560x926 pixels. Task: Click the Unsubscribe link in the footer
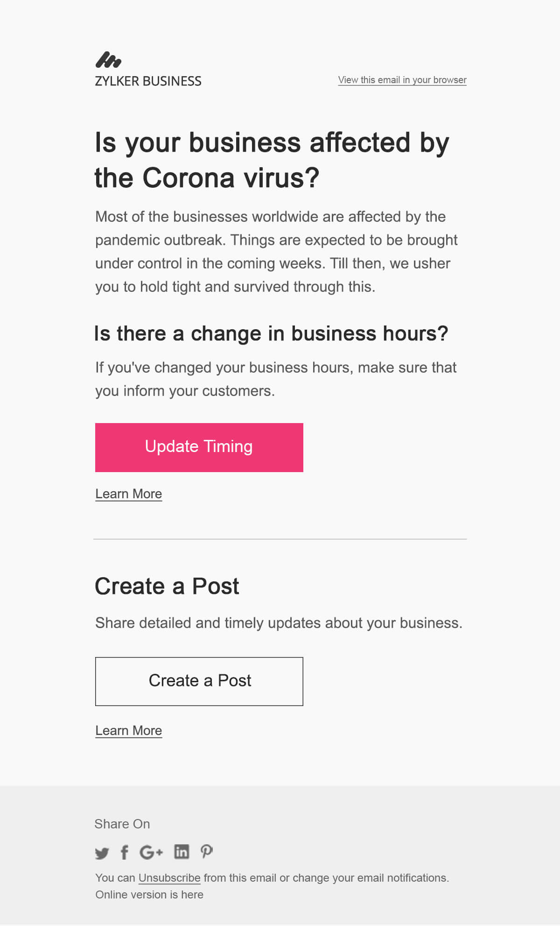coord(169,878)
